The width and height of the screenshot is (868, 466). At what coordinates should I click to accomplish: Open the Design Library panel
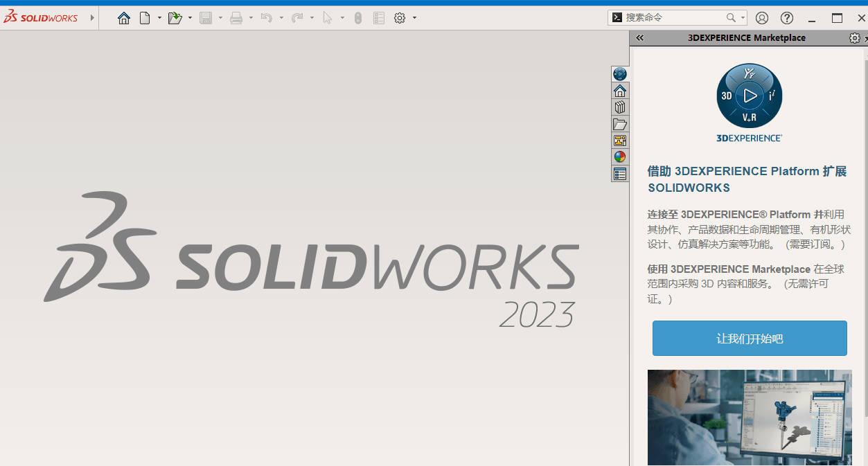619,107
